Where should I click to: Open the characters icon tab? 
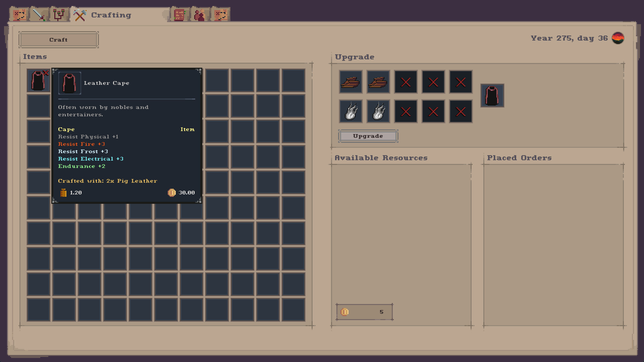click(199, 15)
